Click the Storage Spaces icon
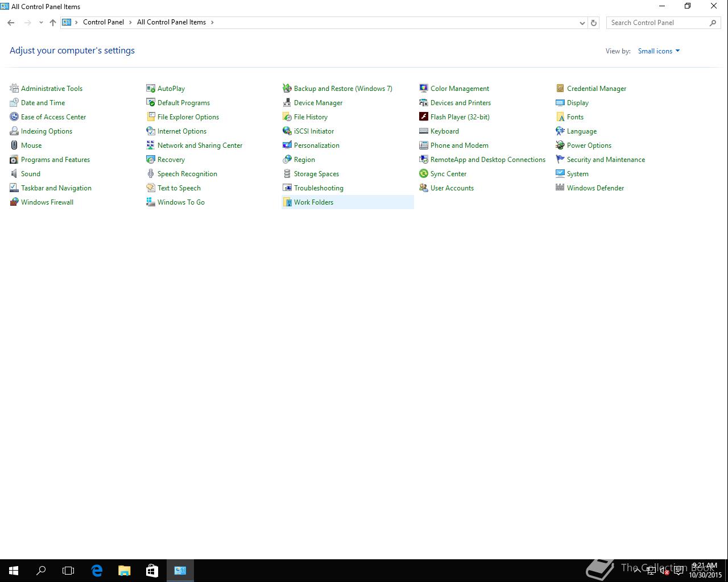 [x=287, y=173]
